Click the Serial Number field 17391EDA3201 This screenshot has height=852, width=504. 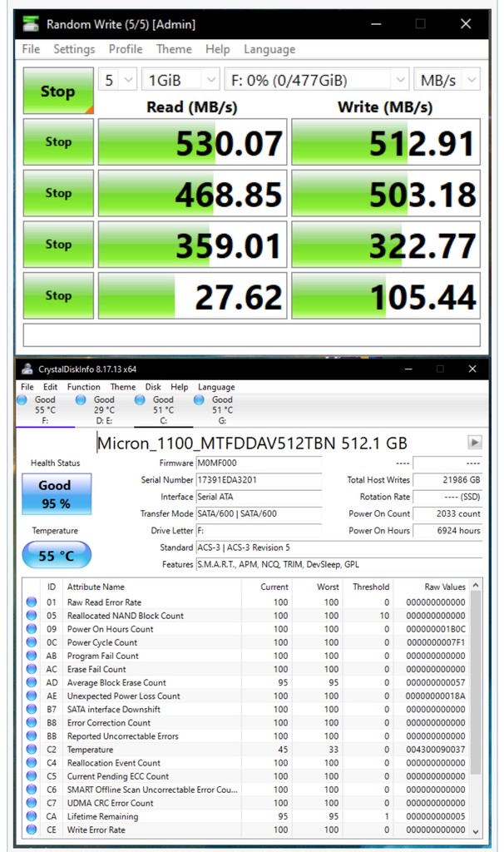(x=259, y=480)
